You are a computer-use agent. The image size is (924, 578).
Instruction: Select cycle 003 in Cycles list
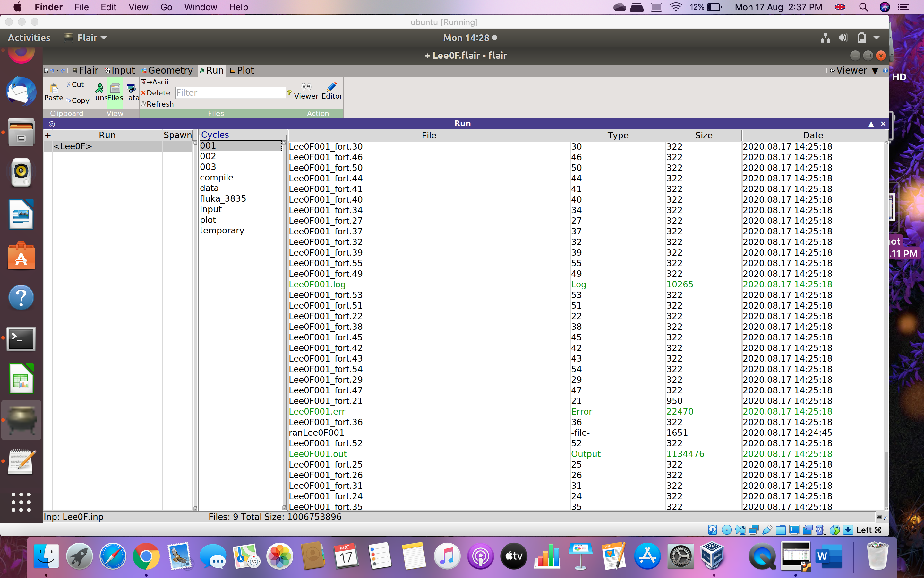tap(240, 167)
